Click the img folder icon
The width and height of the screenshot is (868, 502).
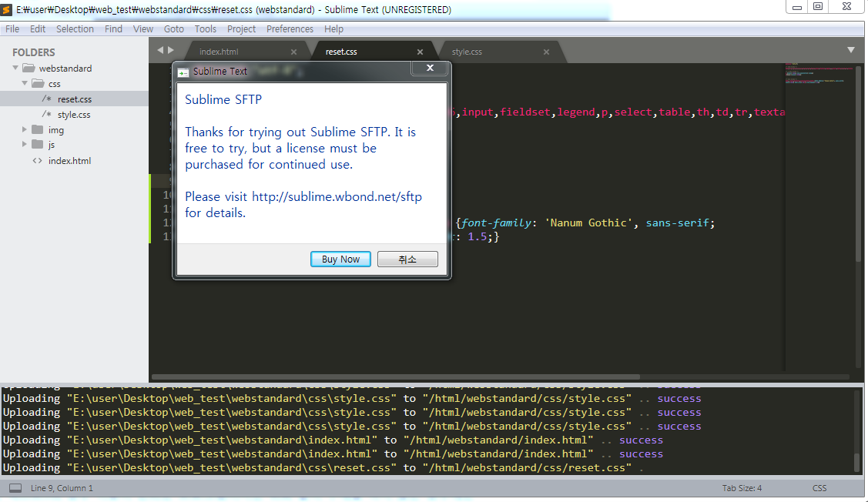coord(38,129)
